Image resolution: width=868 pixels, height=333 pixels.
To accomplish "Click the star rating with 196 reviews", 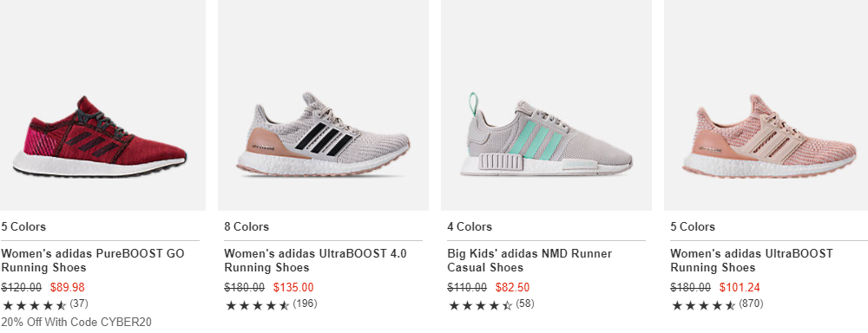I will click(271, 304).
